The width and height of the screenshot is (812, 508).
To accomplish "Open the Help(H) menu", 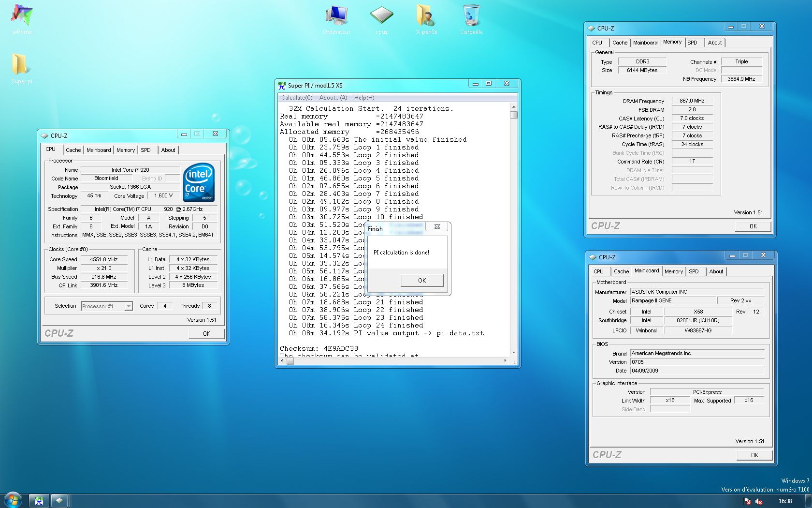I will pyautogui.click(x=364, y=98).
